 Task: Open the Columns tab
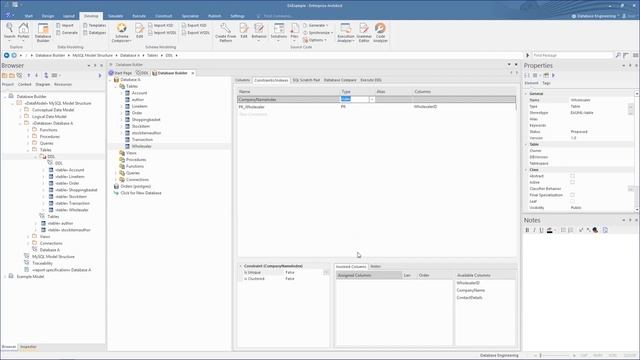[242, 80]
